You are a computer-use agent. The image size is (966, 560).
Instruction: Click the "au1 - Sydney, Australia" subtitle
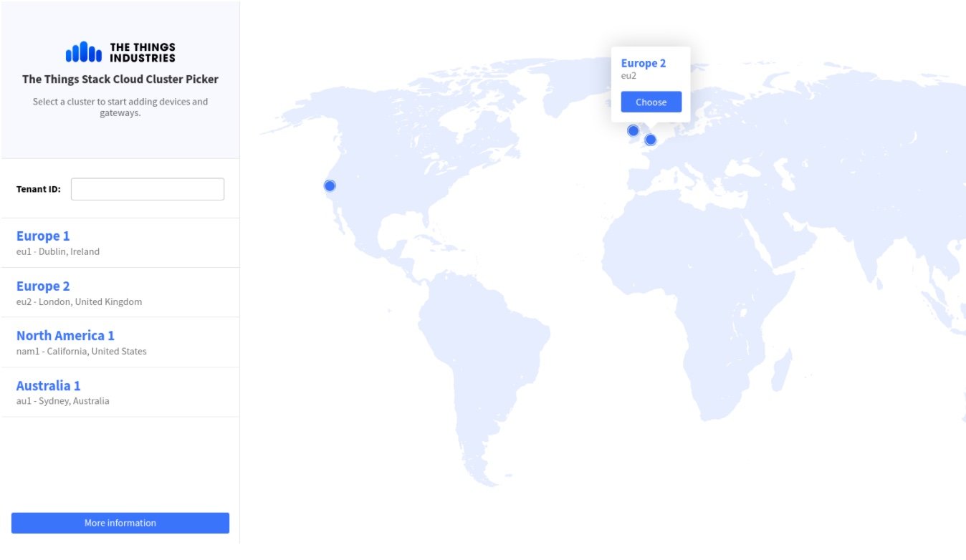click(63, 401)
